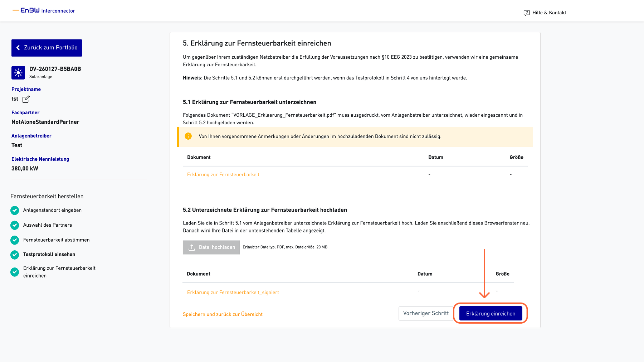Click checkmark icon beside Testprotokoll einsehen

15,255
